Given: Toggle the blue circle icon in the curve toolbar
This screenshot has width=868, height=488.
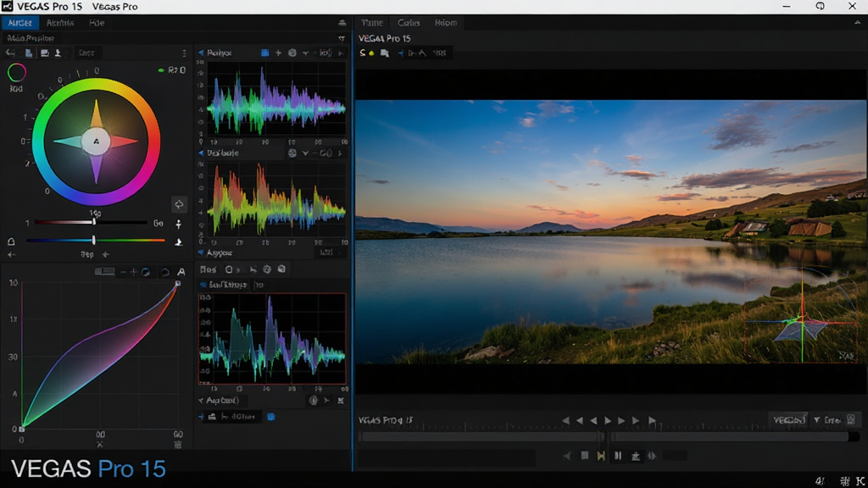Looking at the screenshot, I should (x=146, y=272).
